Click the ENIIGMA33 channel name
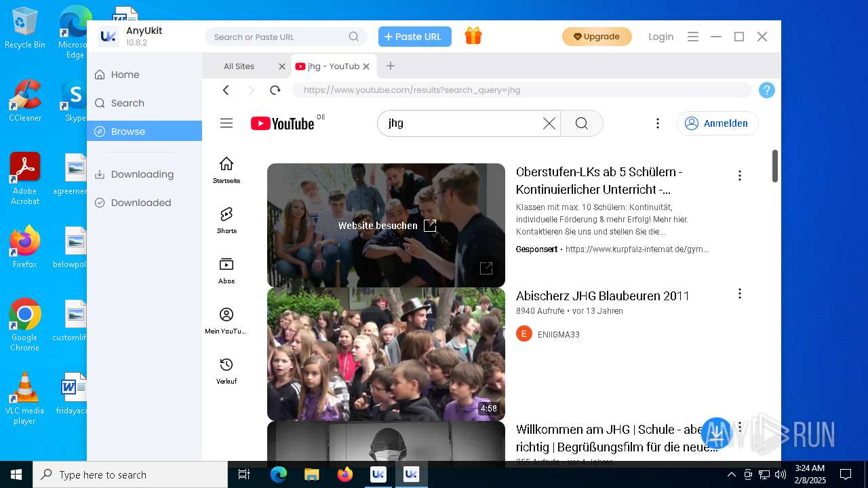The height and width of the screenshot is (488, 868). tap(558, 334)
